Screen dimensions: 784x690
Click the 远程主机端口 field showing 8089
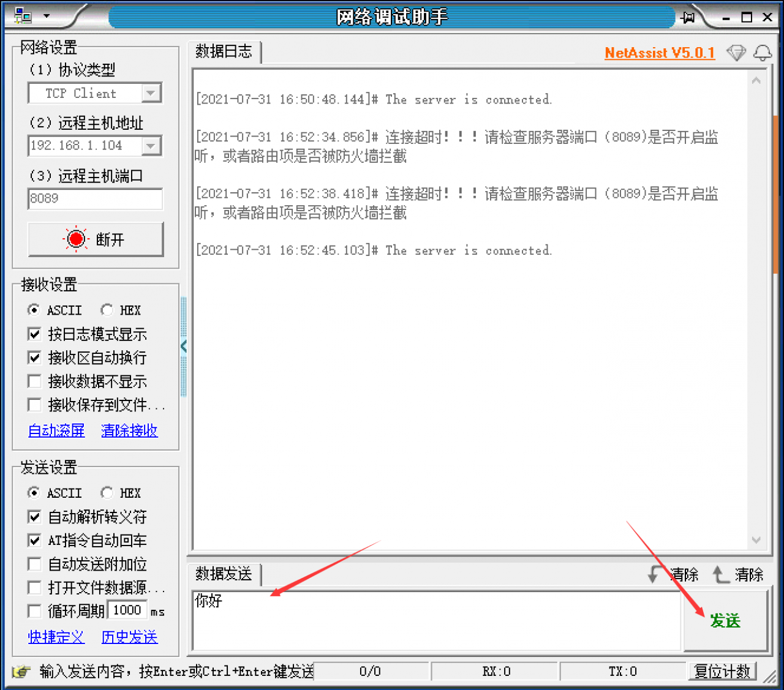point(96,198)
